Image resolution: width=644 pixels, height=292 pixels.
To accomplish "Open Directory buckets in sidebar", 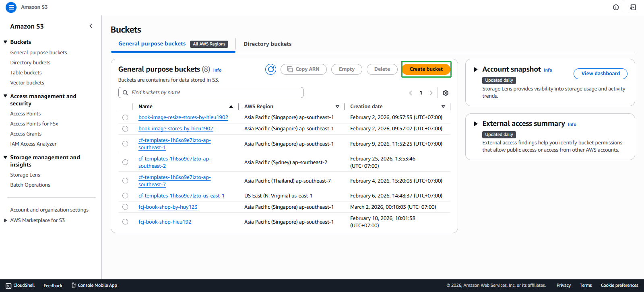I will tap(30, 63).
